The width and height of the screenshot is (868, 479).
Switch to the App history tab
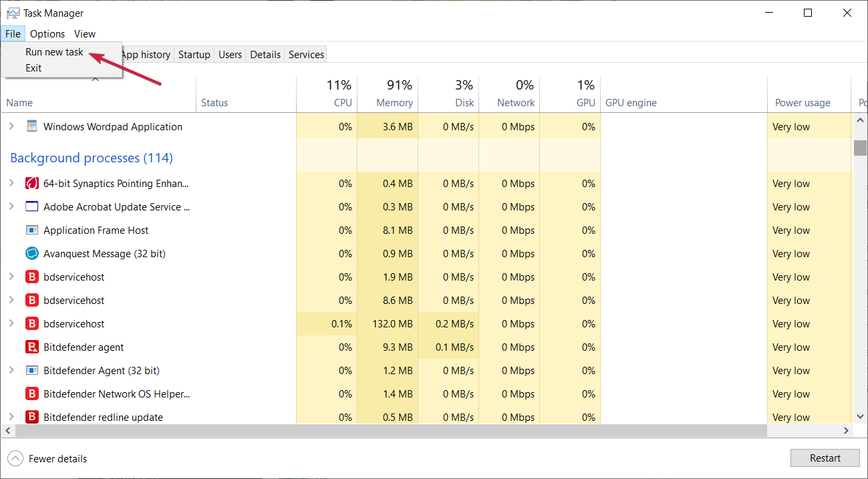coord(146,55)
